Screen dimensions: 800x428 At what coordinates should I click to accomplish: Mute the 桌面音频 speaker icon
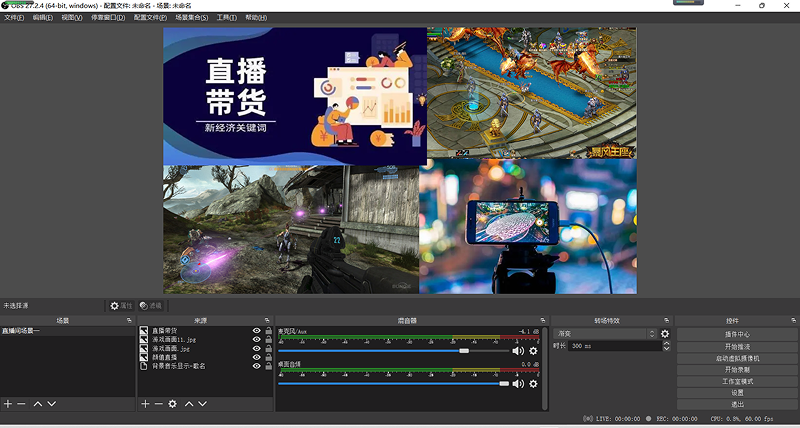518,384
